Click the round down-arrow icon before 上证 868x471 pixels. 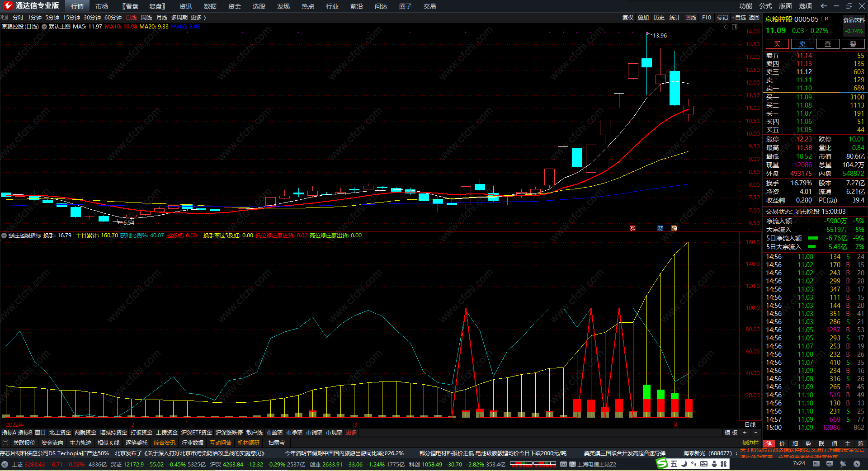pyautogui.click(x=5, y=464)
